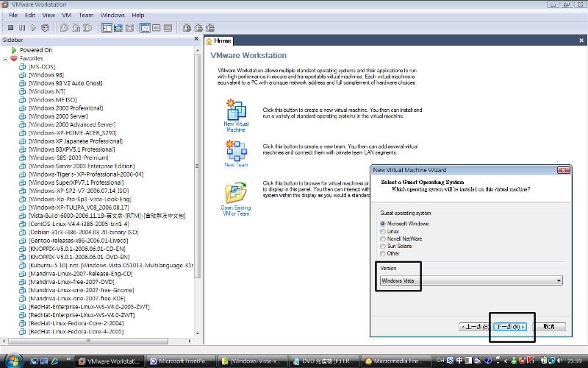Image resolution: width=588 pixels, height=368 pixels.
Task: Click the Powered On green arrow icon
Action: 14,50
